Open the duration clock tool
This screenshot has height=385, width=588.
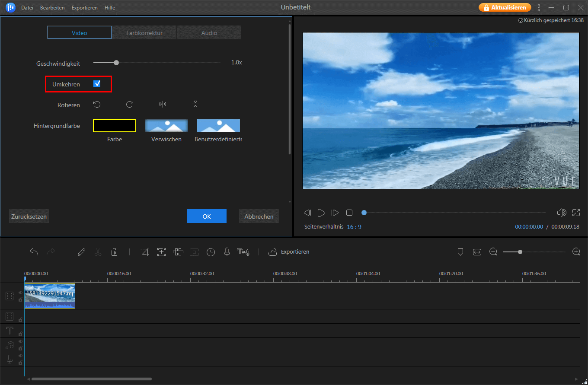tap(211, 252)
